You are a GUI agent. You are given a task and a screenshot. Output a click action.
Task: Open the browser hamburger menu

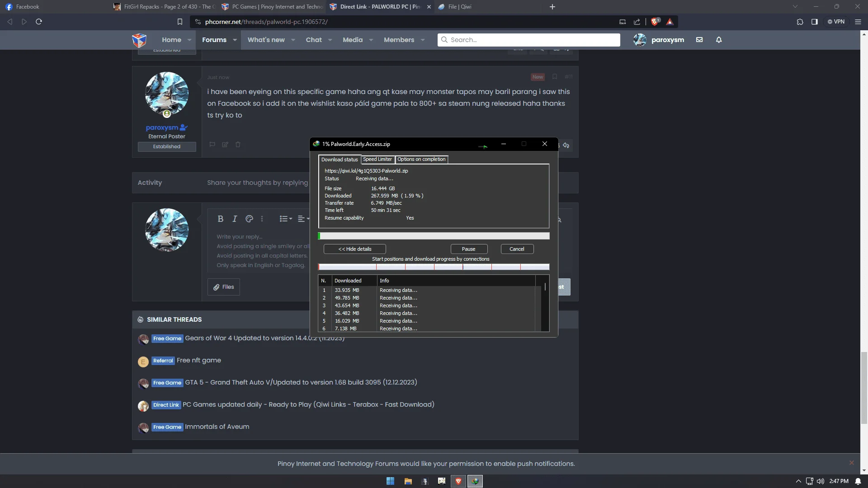[858, 22]
